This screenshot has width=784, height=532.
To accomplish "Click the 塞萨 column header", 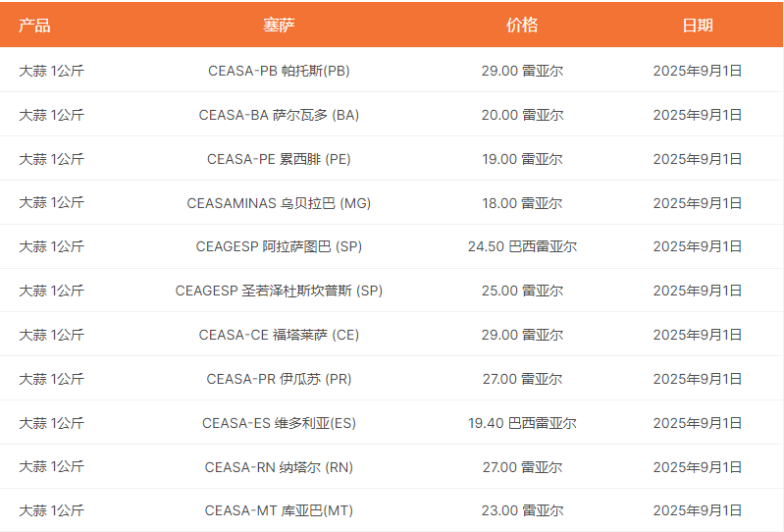I will click(x=279, y=26).
